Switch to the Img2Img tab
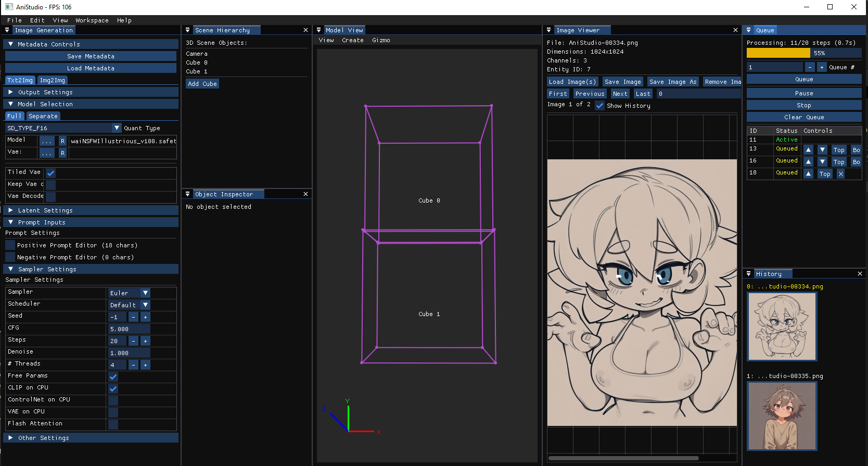This screenshot has height=466, width=868. (53, 80)
